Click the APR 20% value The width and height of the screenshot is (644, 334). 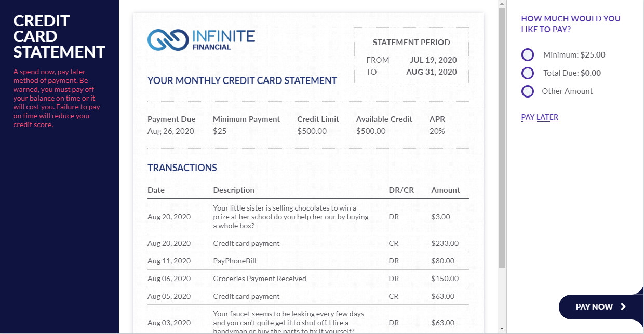click(x=437, y=131)
